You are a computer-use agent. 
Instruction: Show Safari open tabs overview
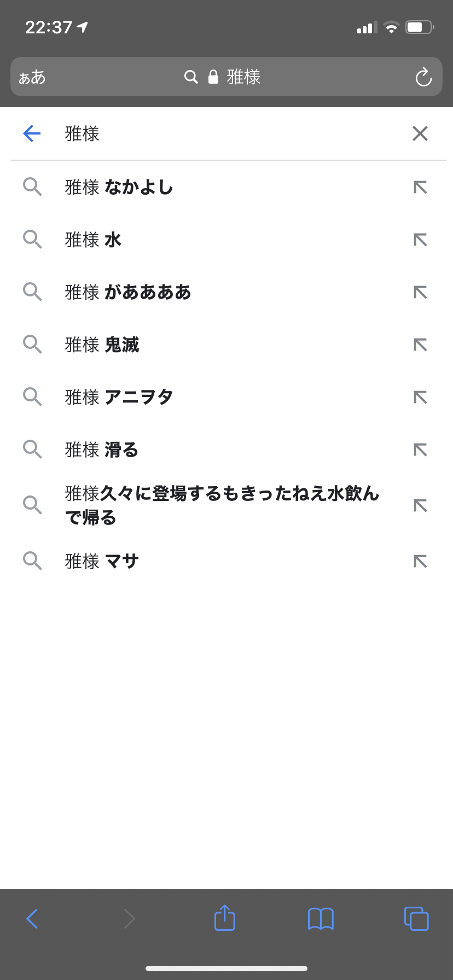click(x=416, y=919)
